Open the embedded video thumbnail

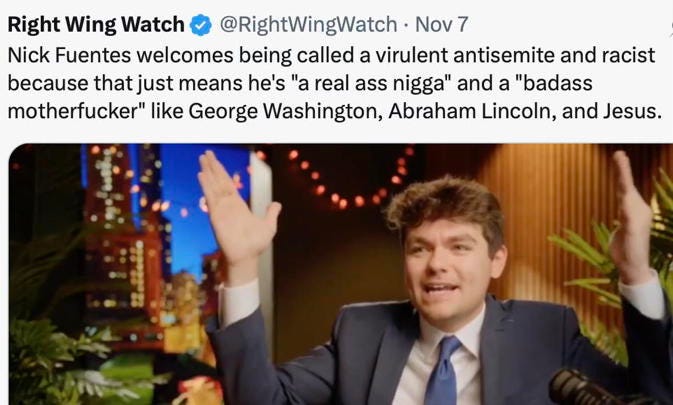tap(341, 275)
